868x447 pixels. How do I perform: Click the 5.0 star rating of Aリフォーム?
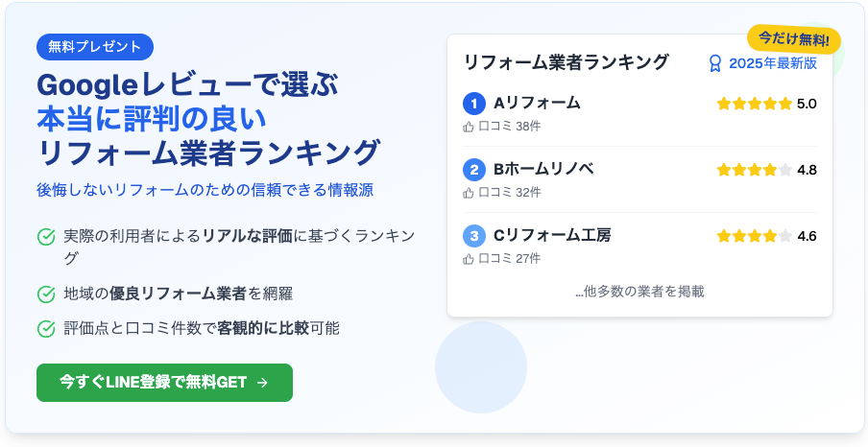(766, 104)
